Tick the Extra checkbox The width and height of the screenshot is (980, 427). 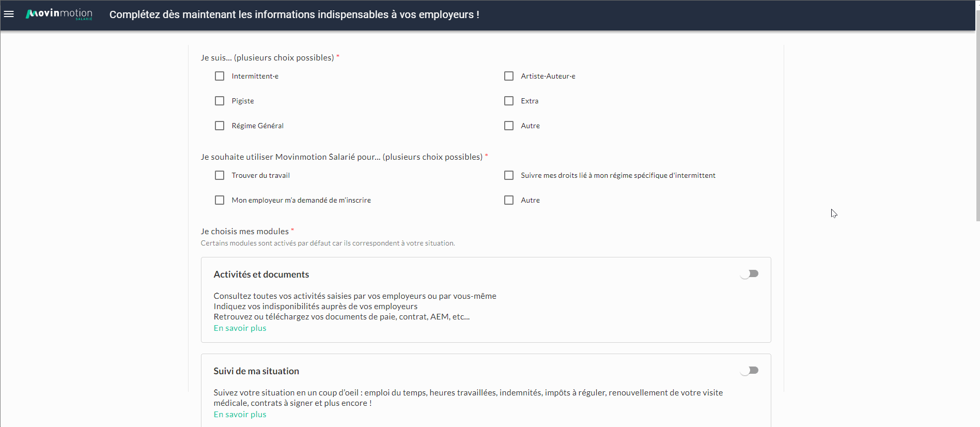click(x=509, y=101)
